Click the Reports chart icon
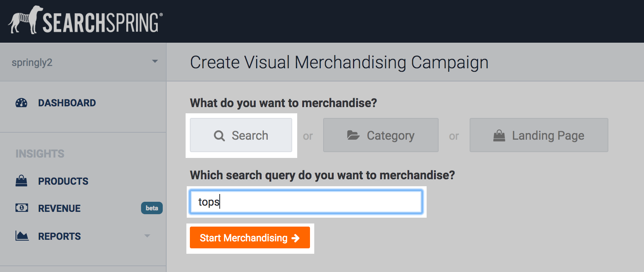The image size is (644, 272). (22, 236)
